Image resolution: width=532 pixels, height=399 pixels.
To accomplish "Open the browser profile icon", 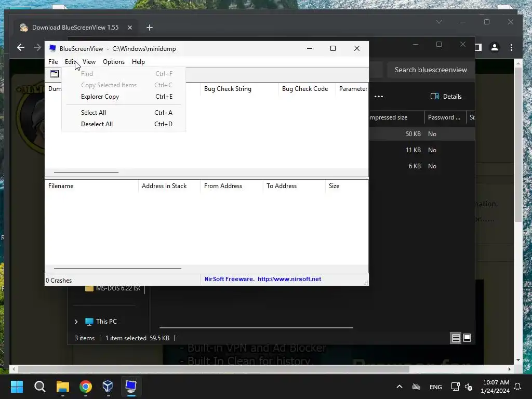I will click(x=495, y=47).
